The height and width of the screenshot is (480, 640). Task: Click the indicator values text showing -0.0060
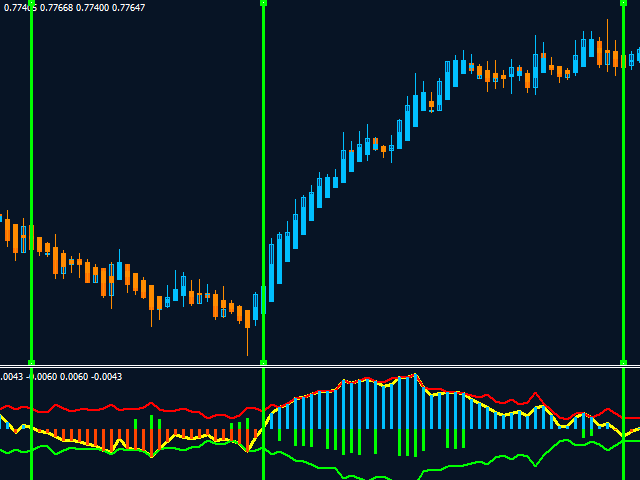42,376
